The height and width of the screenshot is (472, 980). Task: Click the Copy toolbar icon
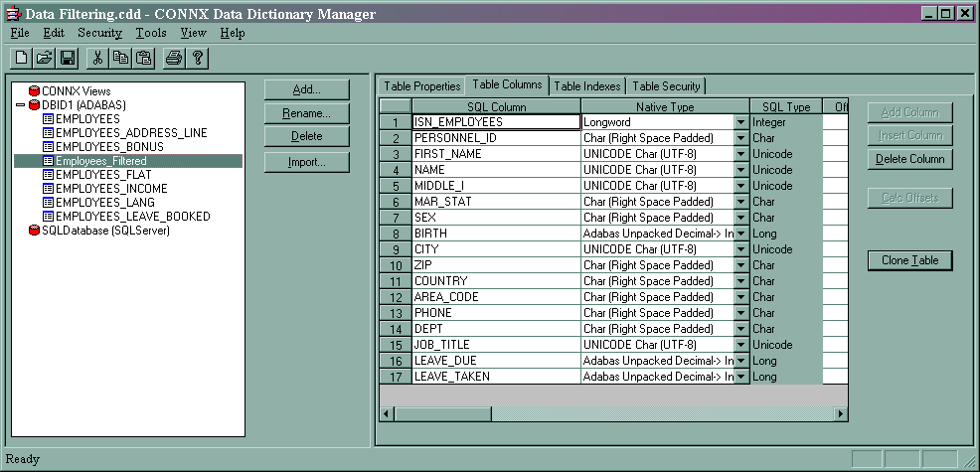pyautogui.click(x=120, y=59)
